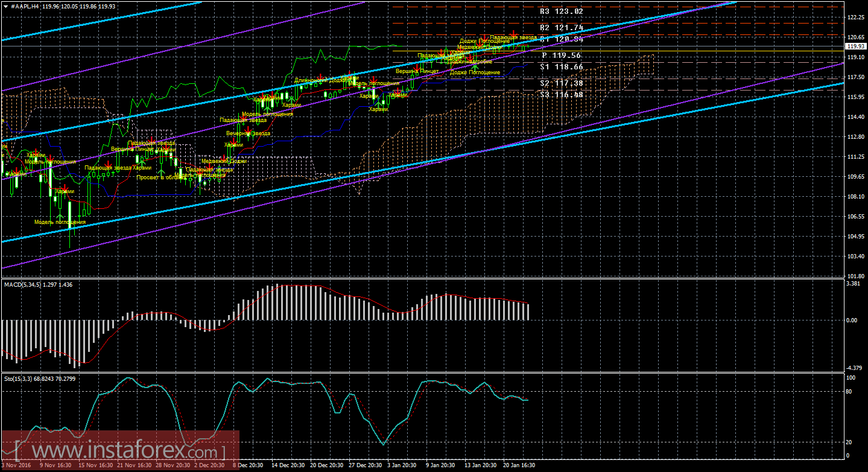The image size is (868, 472).
Task: Click the '9 Nov 16:30' time axis label
Action: pos(55,465)
